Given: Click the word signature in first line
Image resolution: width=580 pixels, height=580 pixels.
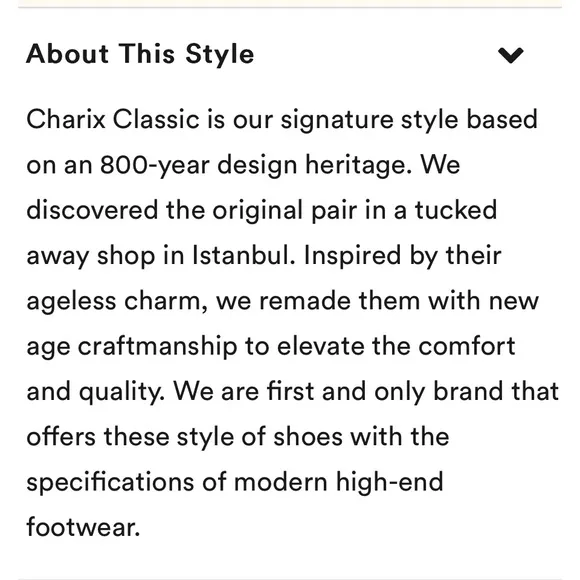Looking at the screenshot, I should pos(337,121).
